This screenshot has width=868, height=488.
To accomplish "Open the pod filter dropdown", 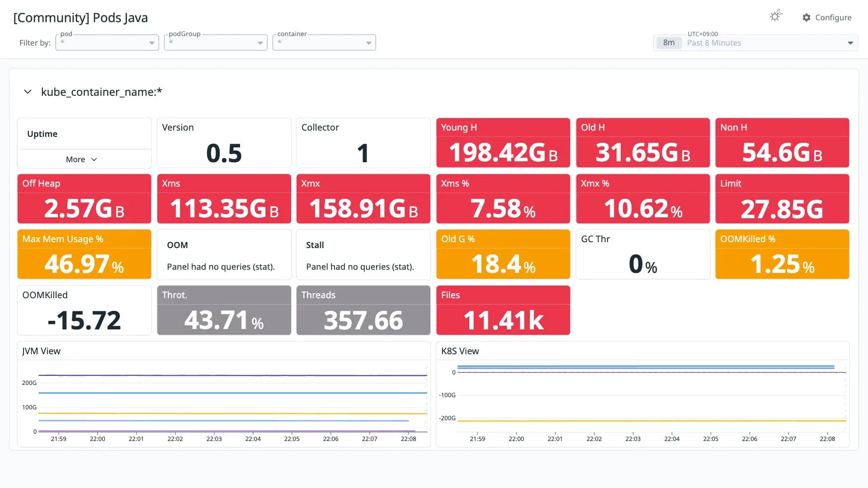I will (107, 42).
